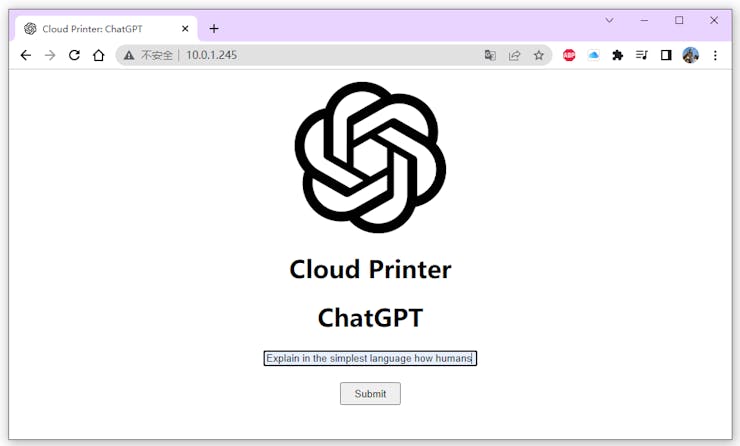Open a new tab with plus button
The image size is (740, 446).
point(214,29)
